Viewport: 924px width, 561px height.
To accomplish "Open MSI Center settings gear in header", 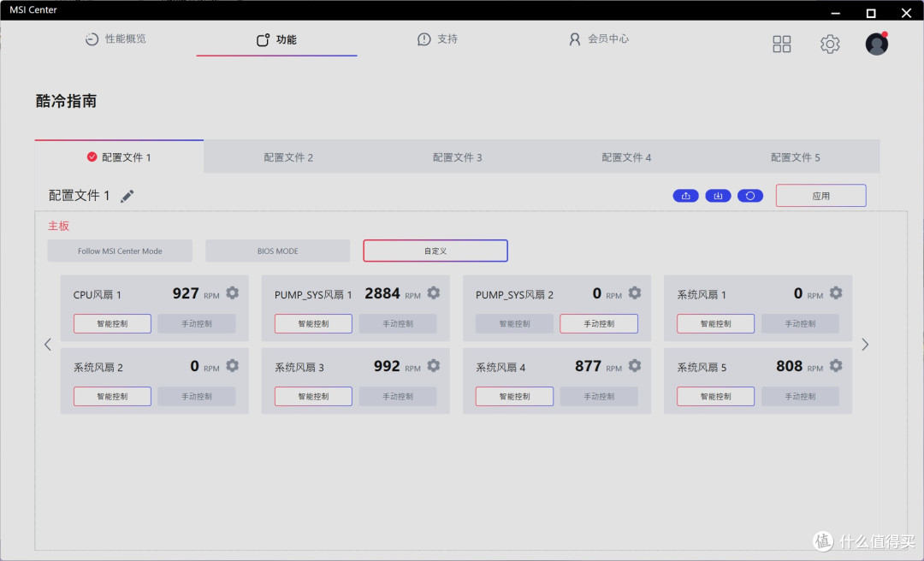I will [830, 44].
